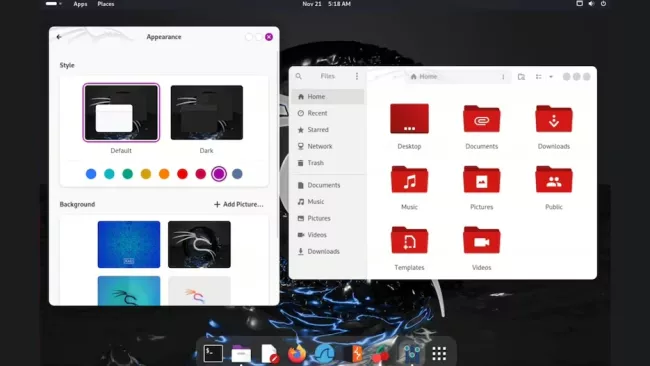The image size is (650, 366).
Task: Choose the blue accent color
Action: click(x=91, y=174)
